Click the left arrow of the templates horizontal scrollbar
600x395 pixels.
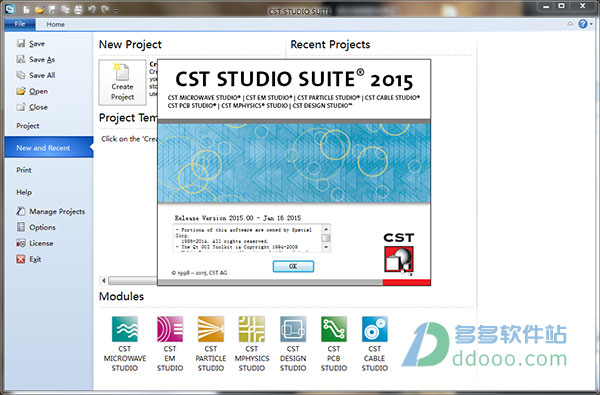[103, 281]
